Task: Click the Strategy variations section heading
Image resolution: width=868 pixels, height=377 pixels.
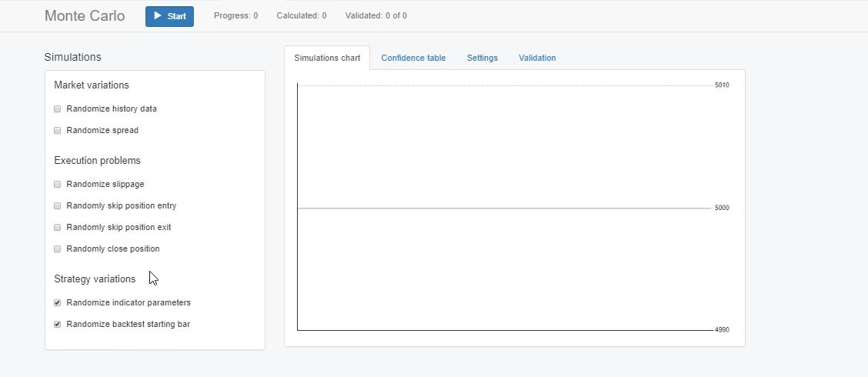Action: point(95,279)
